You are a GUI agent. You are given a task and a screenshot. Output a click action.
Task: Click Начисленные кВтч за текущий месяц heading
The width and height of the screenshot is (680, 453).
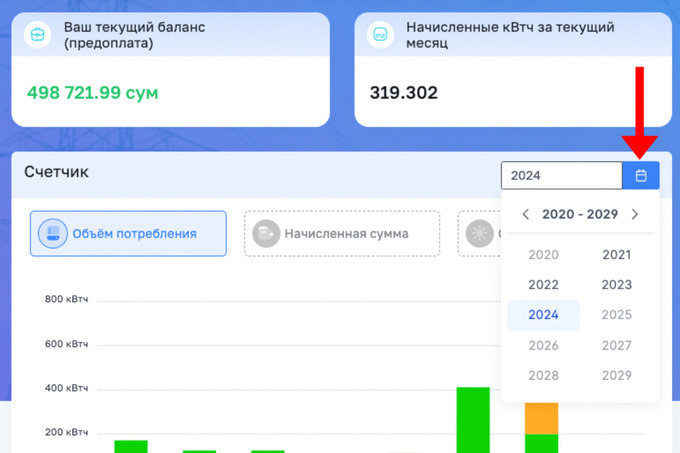510,35
